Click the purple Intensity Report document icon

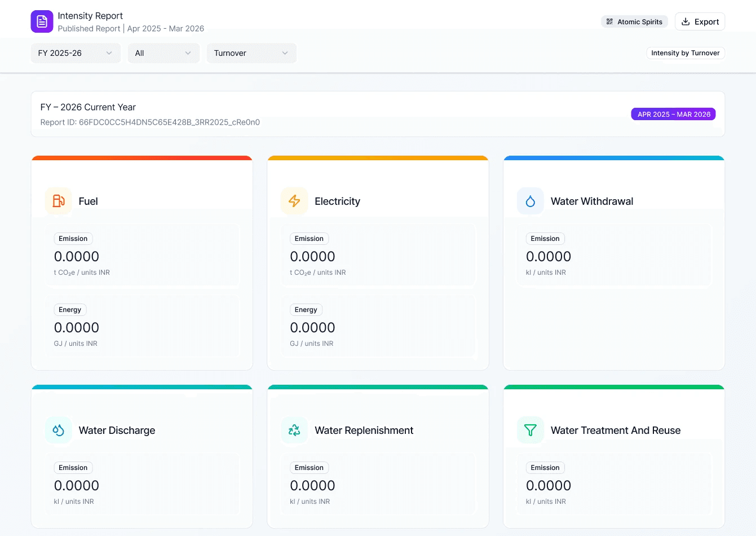point(42,21)
